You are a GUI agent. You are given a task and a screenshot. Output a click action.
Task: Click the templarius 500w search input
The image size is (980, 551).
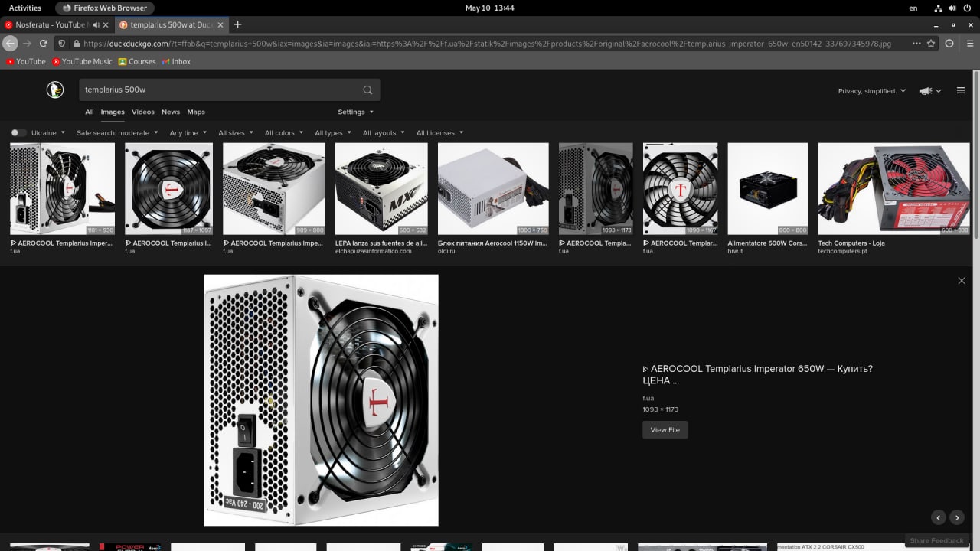click(x=219, y=90)
